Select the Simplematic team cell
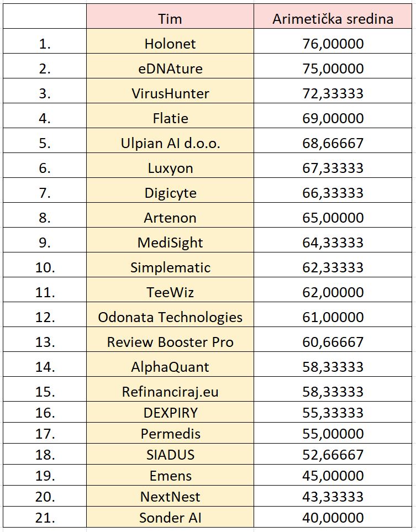 tap(170, 267)
